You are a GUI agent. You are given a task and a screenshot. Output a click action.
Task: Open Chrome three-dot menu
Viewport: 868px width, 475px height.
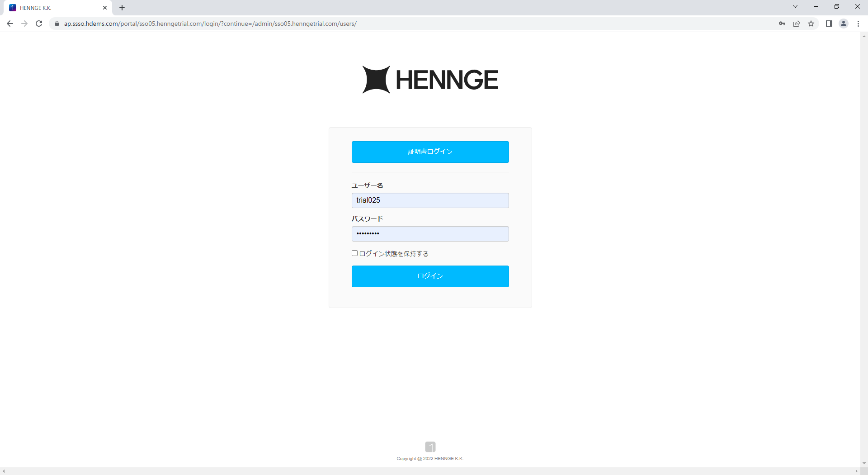pyautogui.click(x=858, y=24)
